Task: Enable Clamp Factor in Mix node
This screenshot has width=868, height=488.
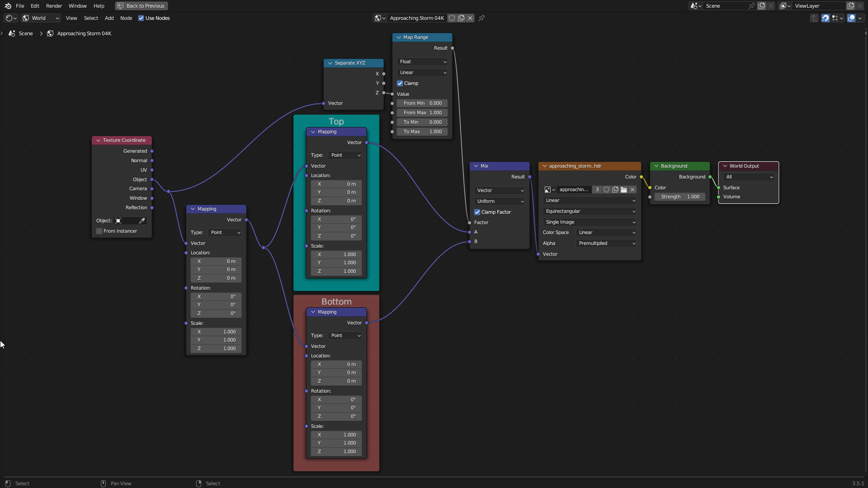Action: (x=477, y=211)
